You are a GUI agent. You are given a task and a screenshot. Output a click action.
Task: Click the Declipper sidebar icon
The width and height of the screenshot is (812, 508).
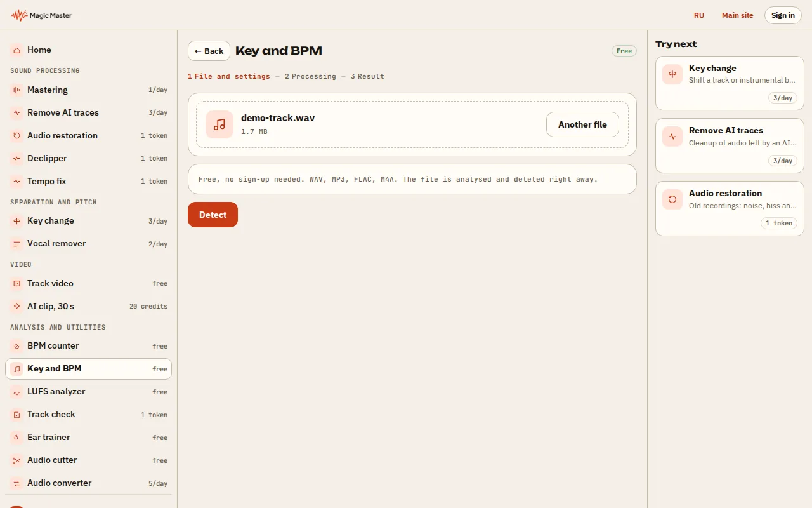(16, 159)
